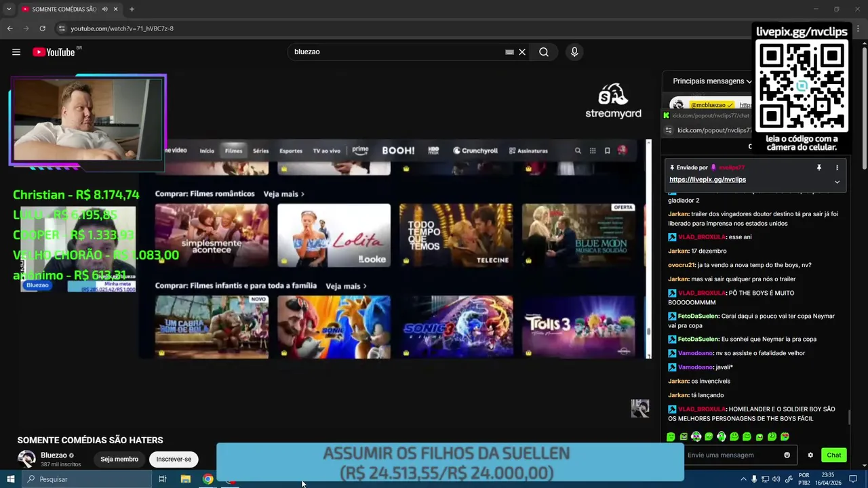868x488 pixels.
Task: Show hidden system tray icons
Action: (743, 479)
